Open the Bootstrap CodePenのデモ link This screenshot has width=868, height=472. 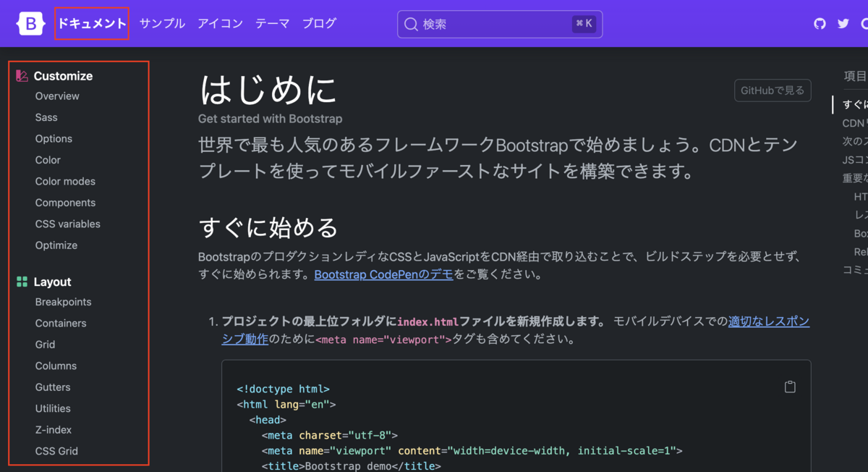(383, 275)
